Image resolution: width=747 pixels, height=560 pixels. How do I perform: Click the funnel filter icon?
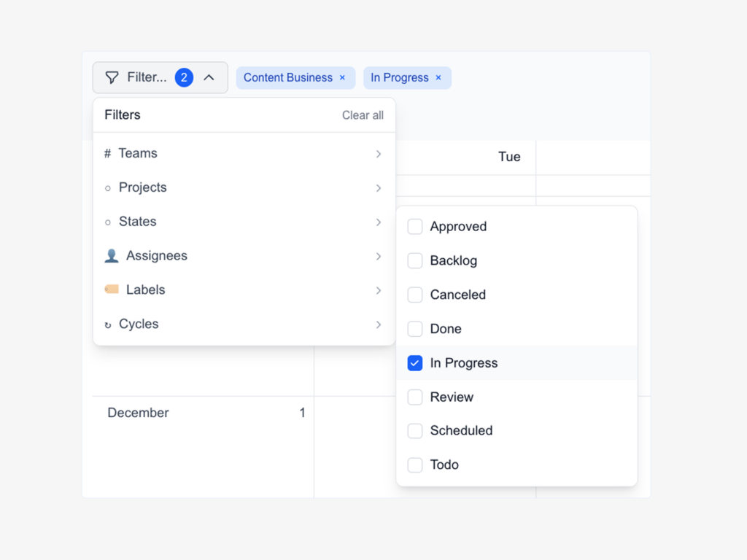(x=112, y=77)
